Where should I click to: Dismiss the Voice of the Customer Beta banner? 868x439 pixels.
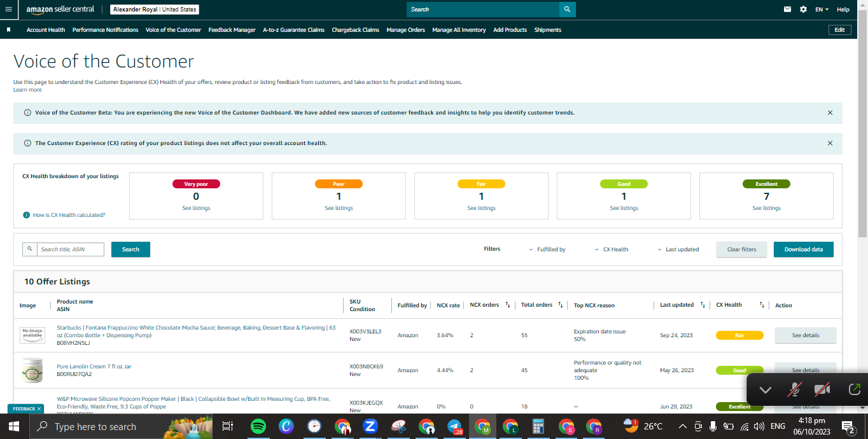[x=830, y=113]
